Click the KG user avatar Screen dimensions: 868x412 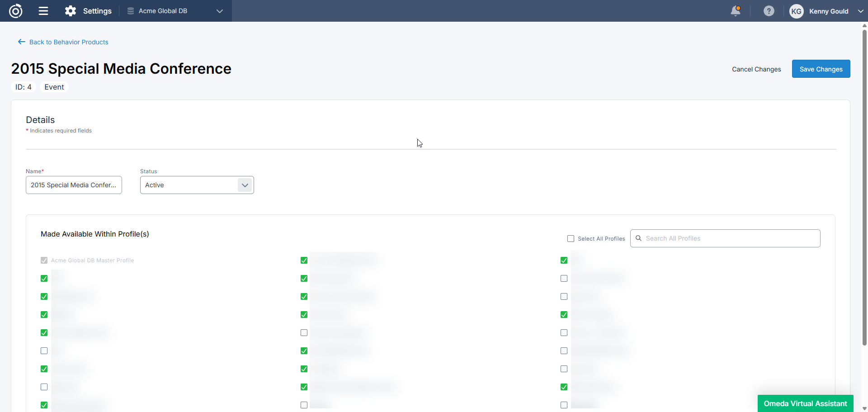coord(796,11)
